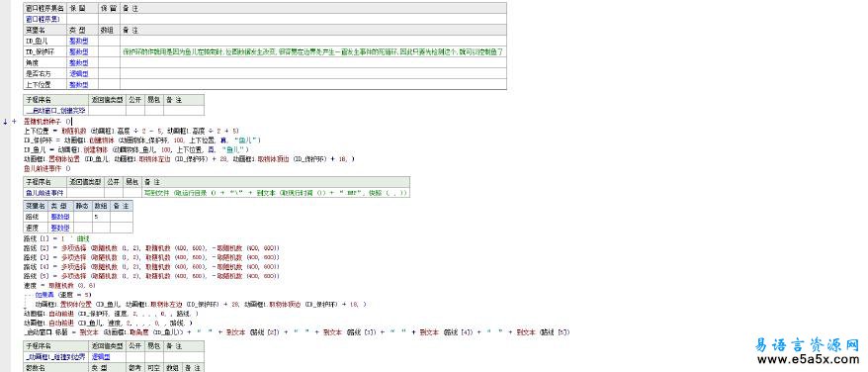Click 整数型 type of 速度 local variable
868x372 pixels.
(60, 228)
